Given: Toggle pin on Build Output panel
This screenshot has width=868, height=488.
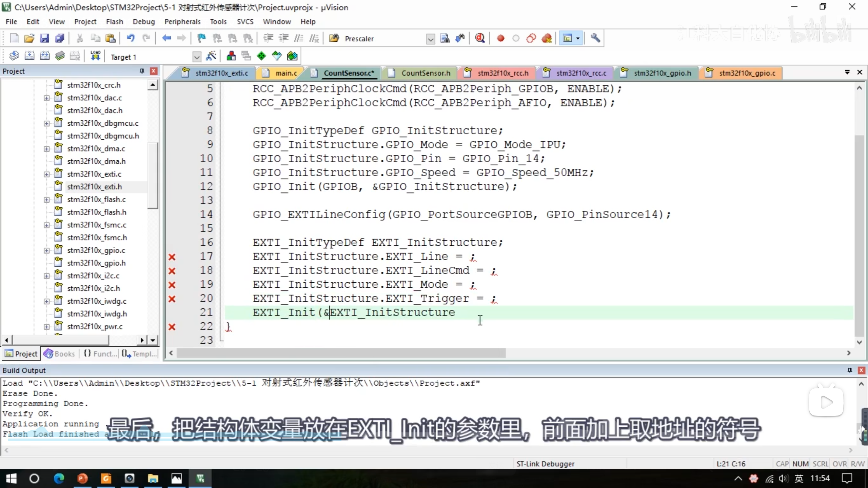Looking at the screenshot, I should (850, 370).
